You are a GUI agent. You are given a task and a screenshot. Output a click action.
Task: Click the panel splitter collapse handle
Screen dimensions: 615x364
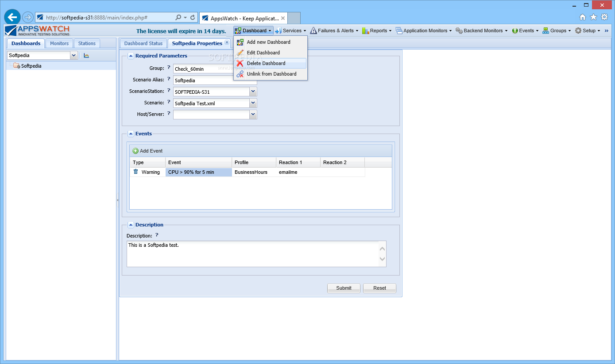point(117,200)
